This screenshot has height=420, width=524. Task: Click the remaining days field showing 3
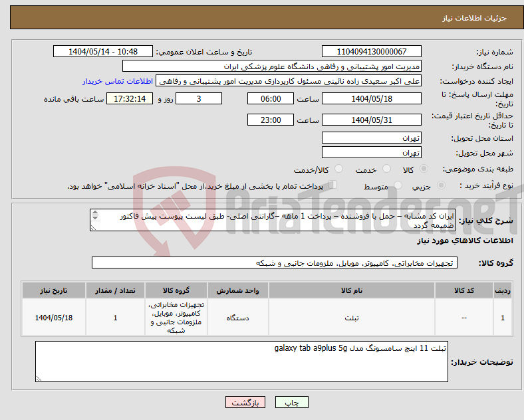(x=199, y=98)
